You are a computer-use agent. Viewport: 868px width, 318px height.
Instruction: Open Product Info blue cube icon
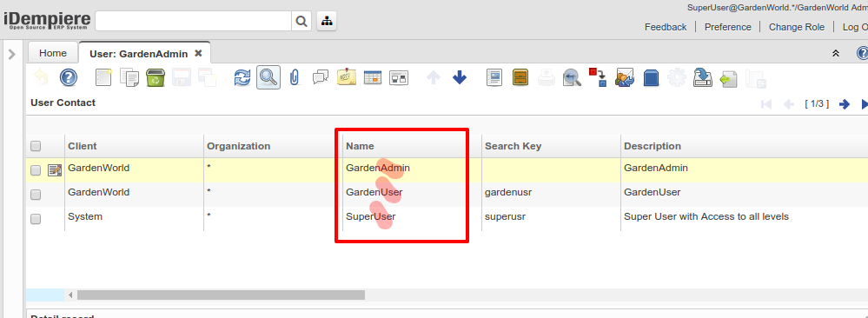(651, 77)
